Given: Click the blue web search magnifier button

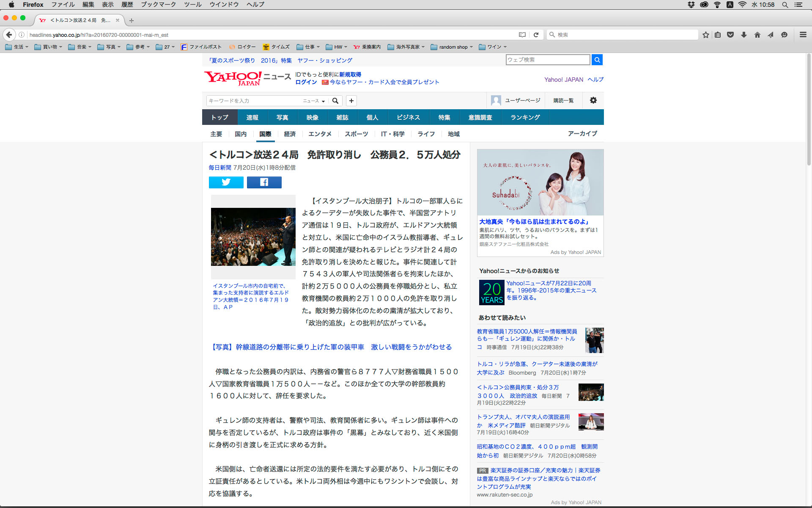Looking at the screenshot, I should click(597, 60).
